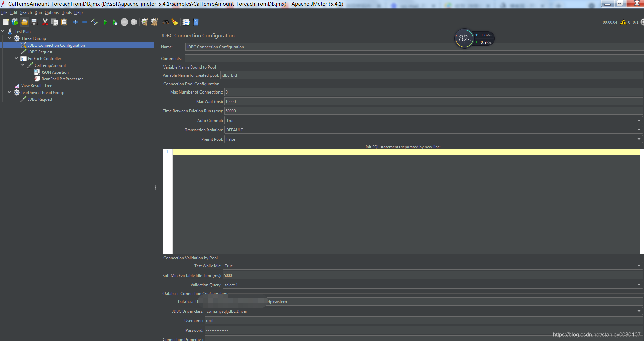Select the BeanShell PreProcessor node
The height and width of the screenshot is (341, 644).
tap(62, 79)
